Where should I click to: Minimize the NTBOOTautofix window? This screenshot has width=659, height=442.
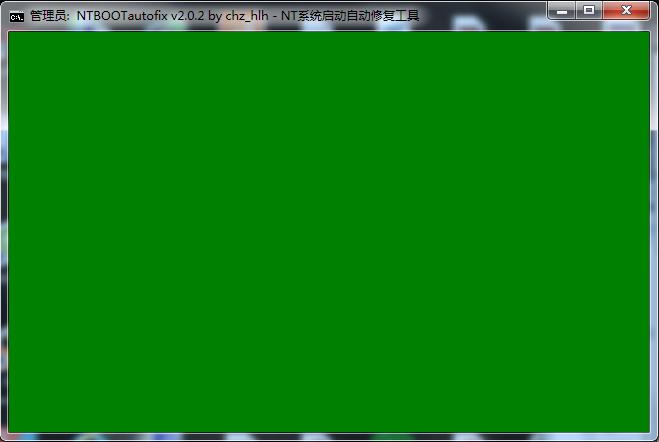point(562,10)
